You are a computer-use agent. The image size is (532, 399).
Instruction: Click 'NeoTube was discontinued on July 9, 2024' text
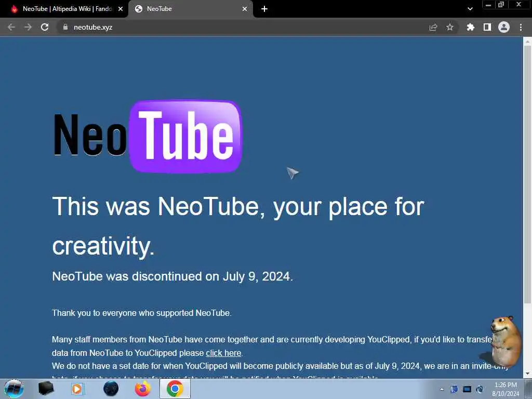(x=172, y=276)
